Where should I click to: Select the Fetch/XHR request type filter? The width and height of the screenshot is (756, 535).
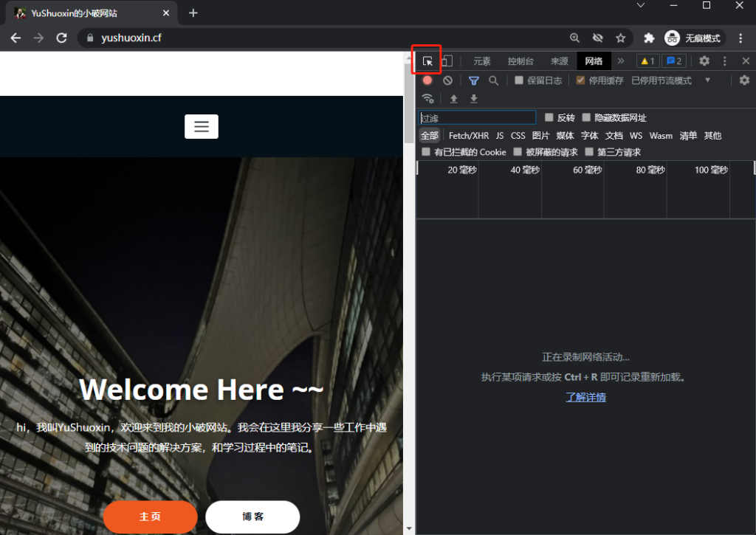coord(469,136)
